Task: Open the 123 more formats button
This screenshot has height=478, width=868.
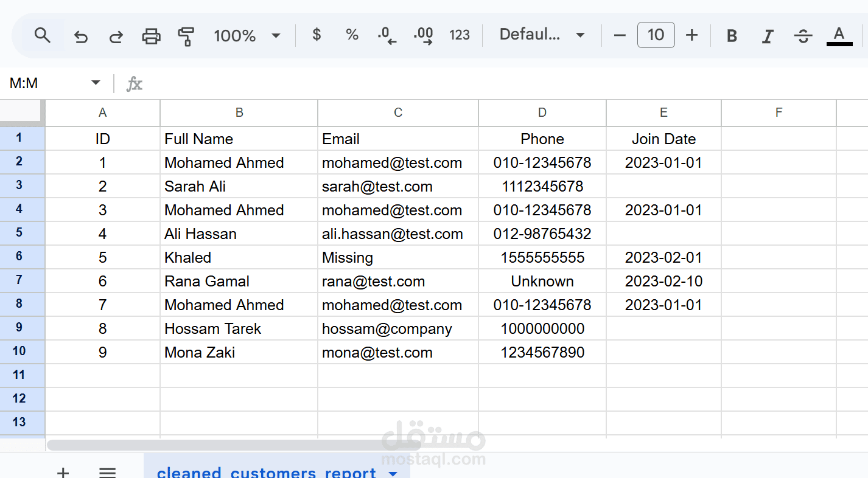Action: pos(460,35)
